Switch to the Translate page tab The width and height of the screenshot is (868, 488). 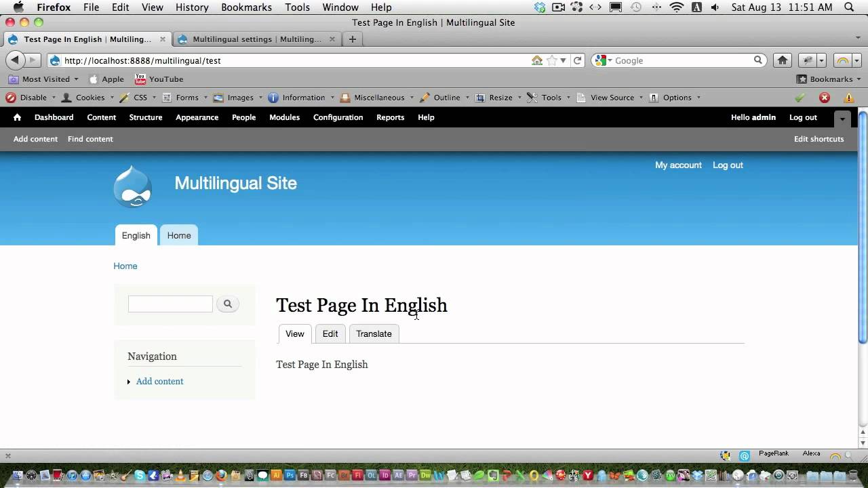374,333
